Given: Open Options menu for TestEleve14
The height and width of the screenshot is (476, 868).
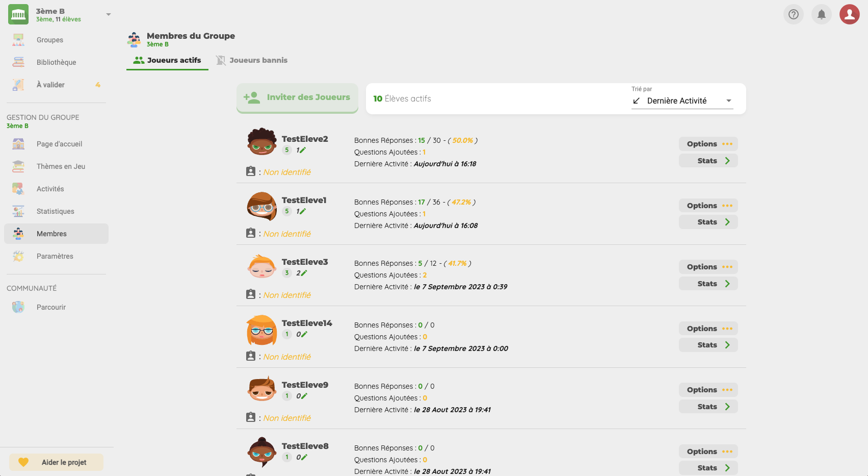Looking at the screenshot, I should [708, 329].
